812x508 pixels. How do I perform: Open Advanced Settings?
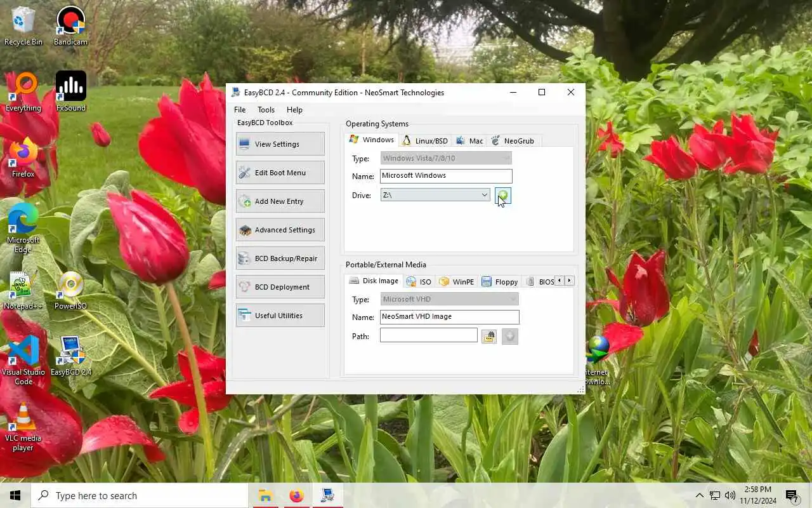[280, 230]
